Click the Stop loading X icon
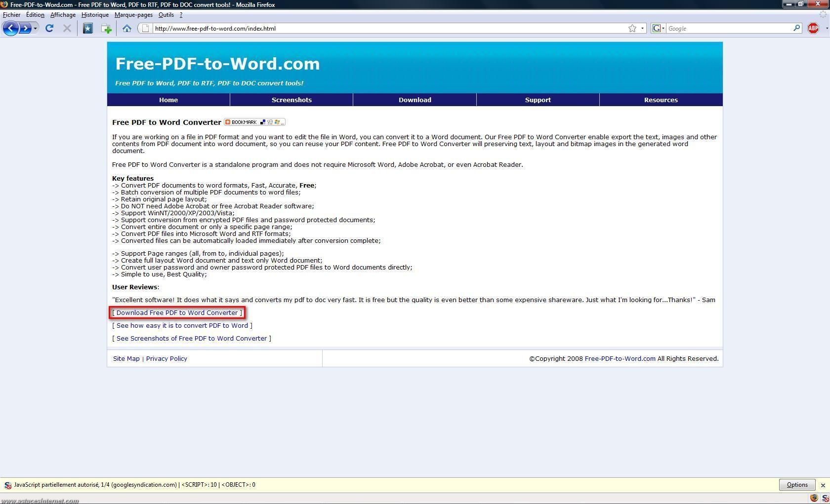This screenshot has height=504, width=830. click(67, 28)
